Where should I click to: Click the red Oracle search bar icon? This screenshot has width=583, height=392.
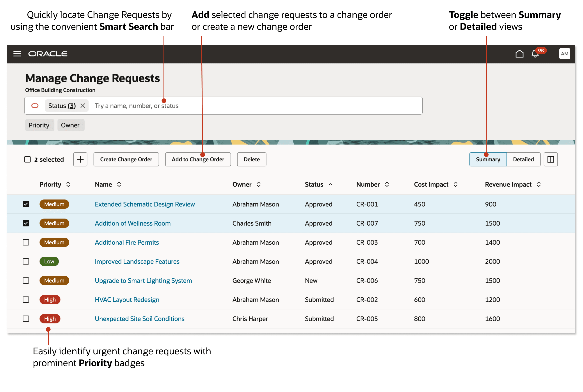pyautogui.click(x=35, y=106)
